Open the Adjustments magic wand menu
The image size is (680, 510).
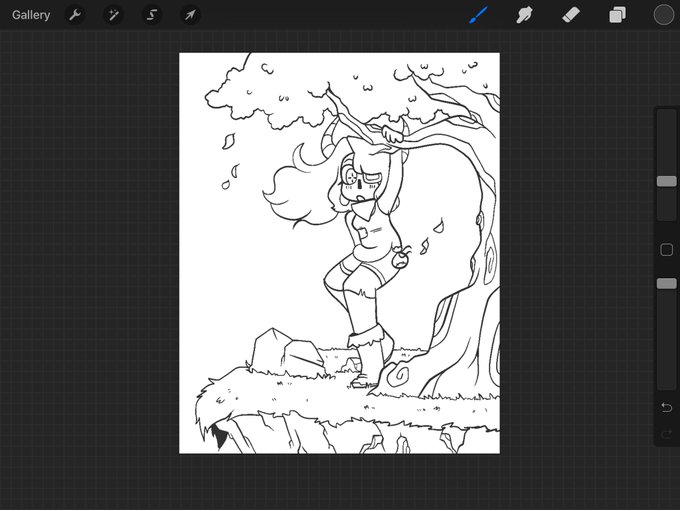[x=113, y=15]
